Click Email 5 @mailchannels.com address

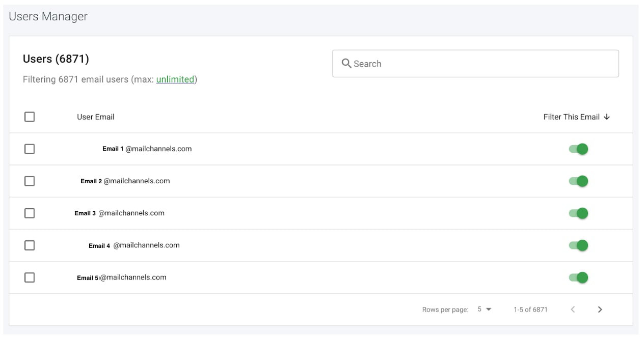(122, 277)
